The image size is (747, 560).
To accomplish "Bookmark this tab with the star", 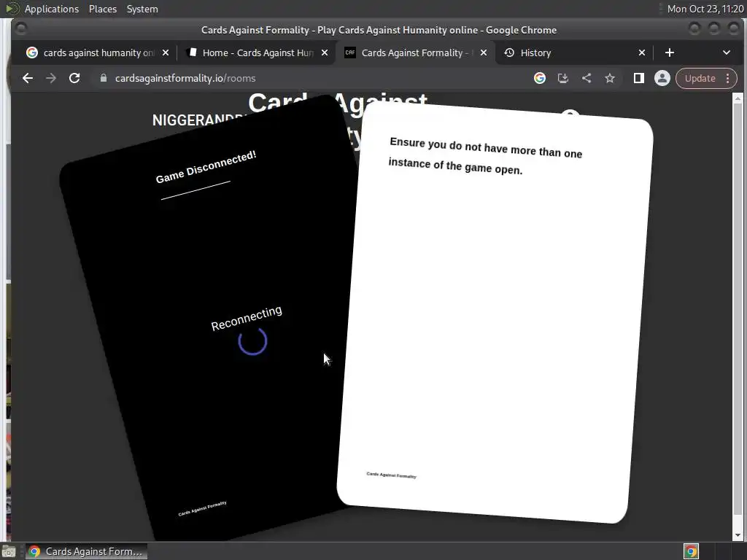I will (610, 78).
